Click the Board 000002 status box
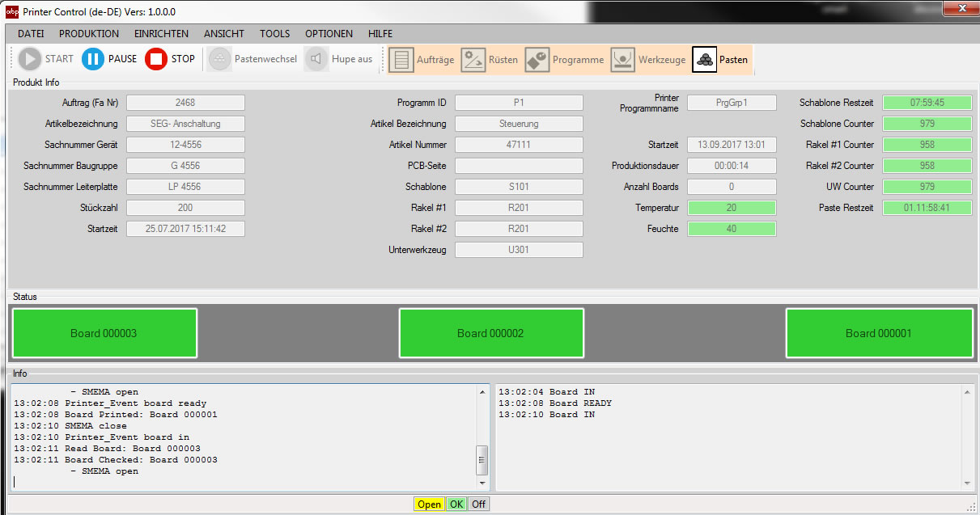The image size is (980, 515). (x=491, y=333)
